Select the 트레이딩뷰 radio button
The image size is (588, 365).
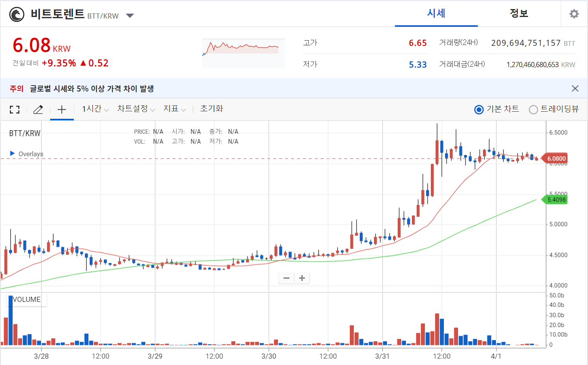coord(533,110)
